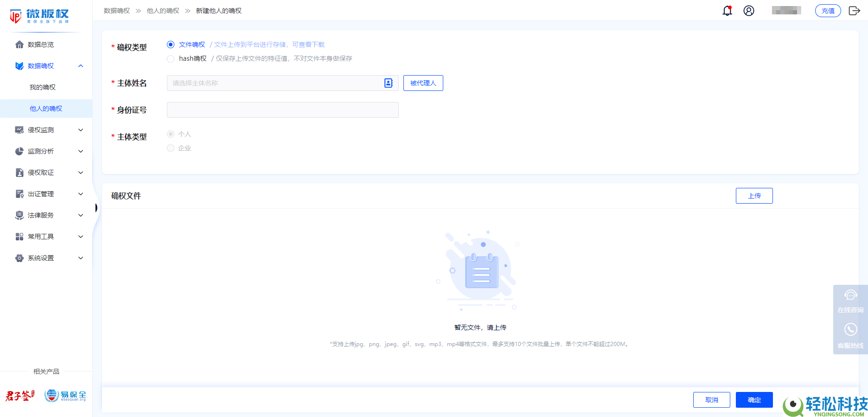868x417 pixels.
Task: Click the 客服热线 phone icon
Action: point(850,329)
